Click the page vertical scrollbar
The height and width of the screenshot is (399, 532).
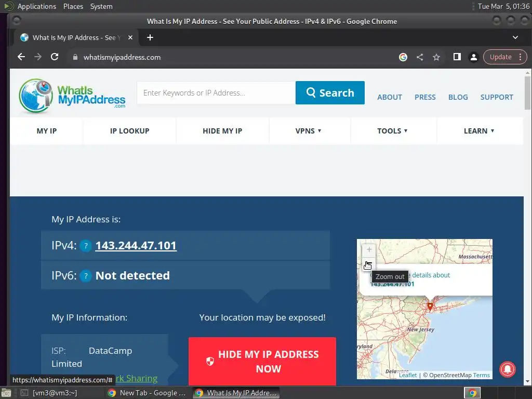pos(527,93)
